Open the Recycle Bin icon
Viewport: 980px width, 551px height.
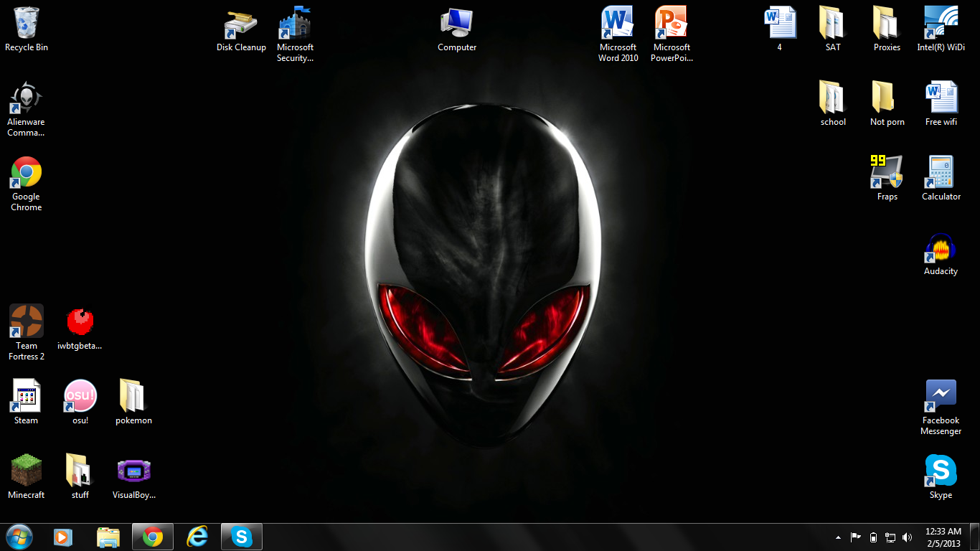pos(27,24)
